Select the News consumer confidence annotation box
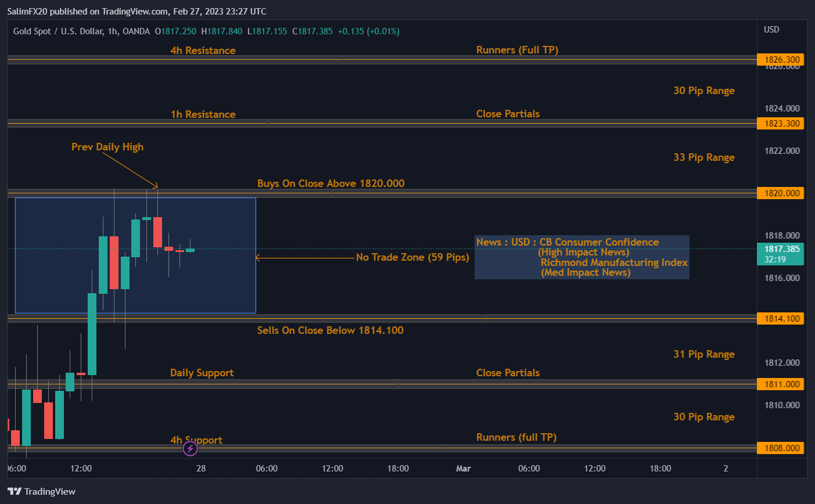 click(581, 257)
